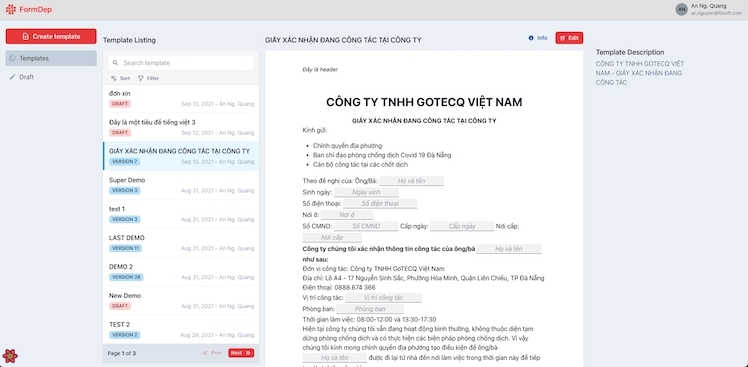Click the Cấp ngày field
The width and height of the screenshot is (748, 367).
[x=462, y=226]
